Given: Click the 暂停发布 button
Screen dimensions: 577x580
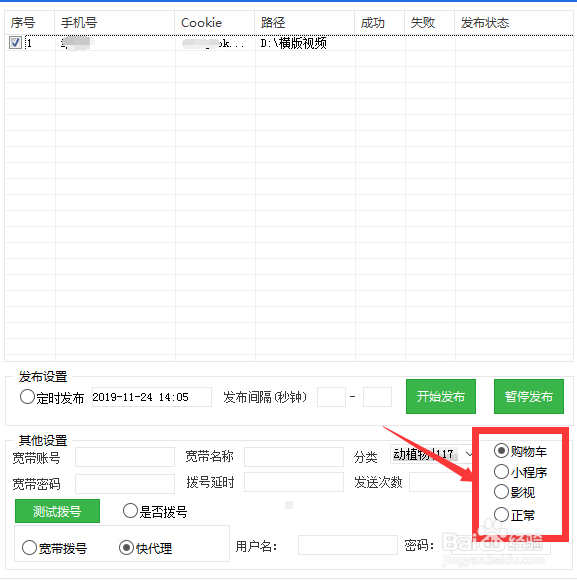Looking at the screenshot, I should click(x=529, y=397).
